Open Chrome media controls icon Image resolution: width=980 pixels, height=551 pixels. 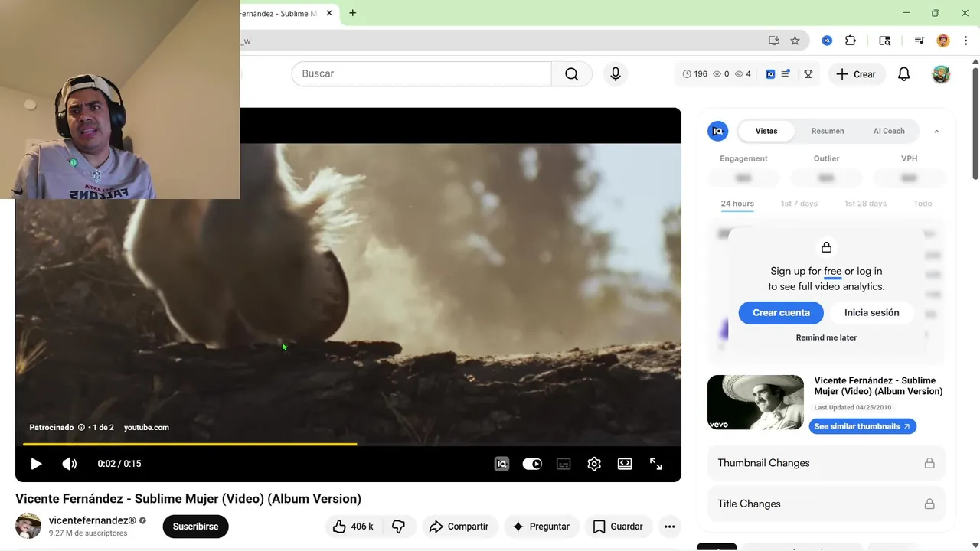click(x=920, y=41)
